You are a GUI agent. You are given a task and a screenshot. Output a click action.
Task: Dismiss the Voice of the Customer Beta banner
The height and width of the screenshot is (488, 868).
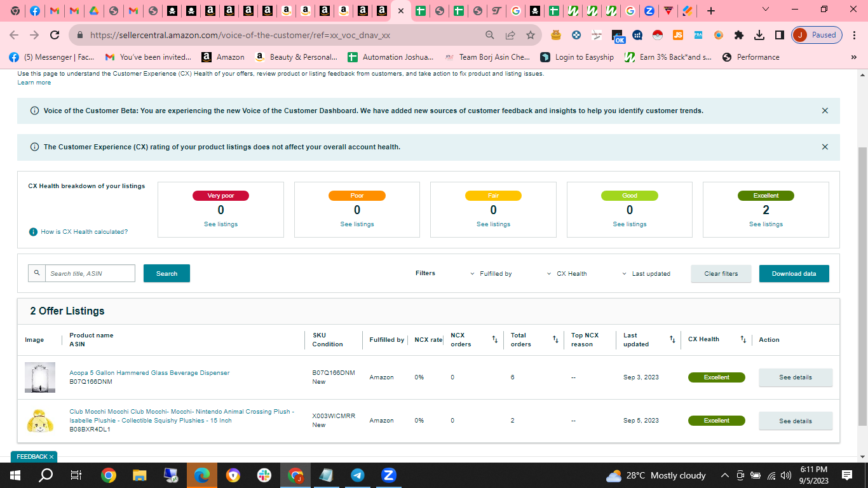[825, 111]
